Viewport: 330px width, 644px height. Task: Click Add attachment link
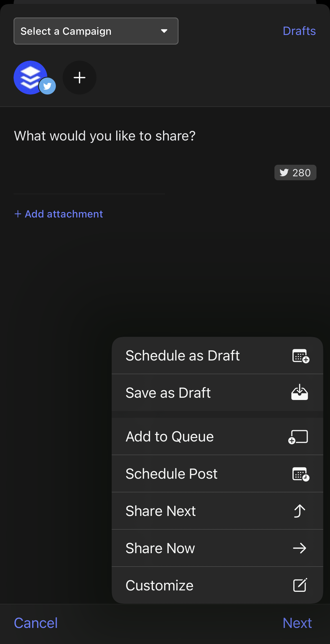[x=59, y=214]
